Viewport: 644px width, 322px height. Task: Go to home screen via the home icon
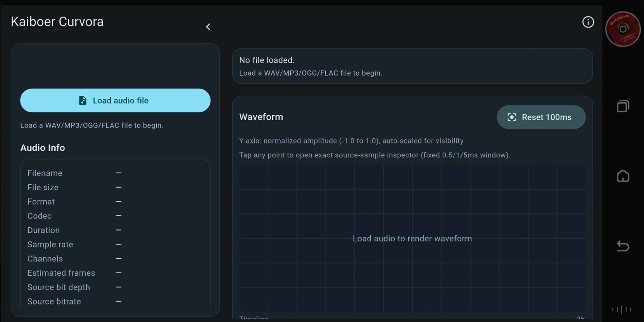pos(623,176)
